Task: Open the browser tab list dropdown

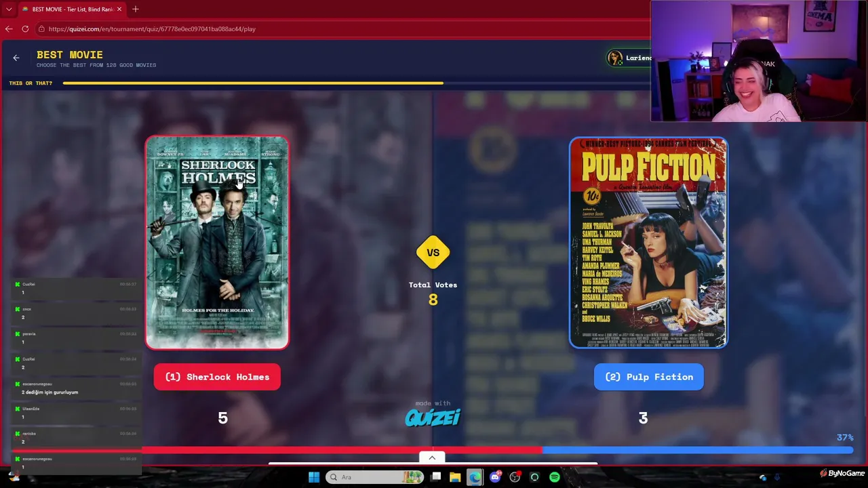Action: (9, 9)
